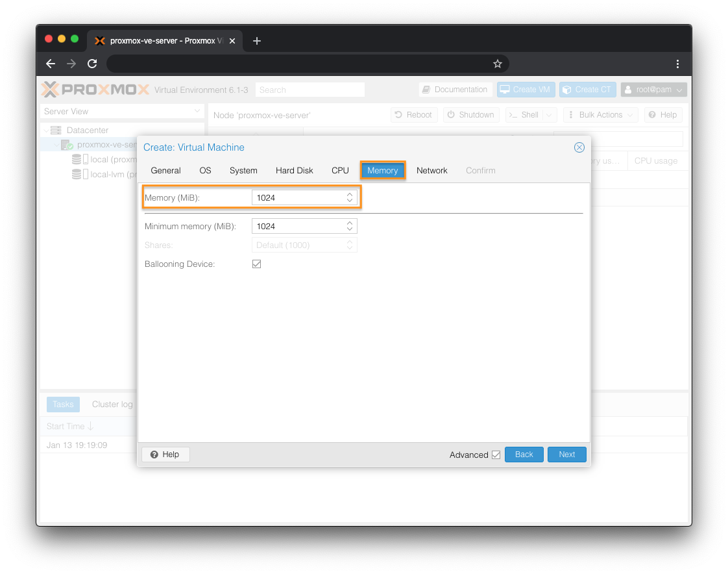Click the dialog Help button
Viewport: 728px width, 574px height.
pos(165,455)
